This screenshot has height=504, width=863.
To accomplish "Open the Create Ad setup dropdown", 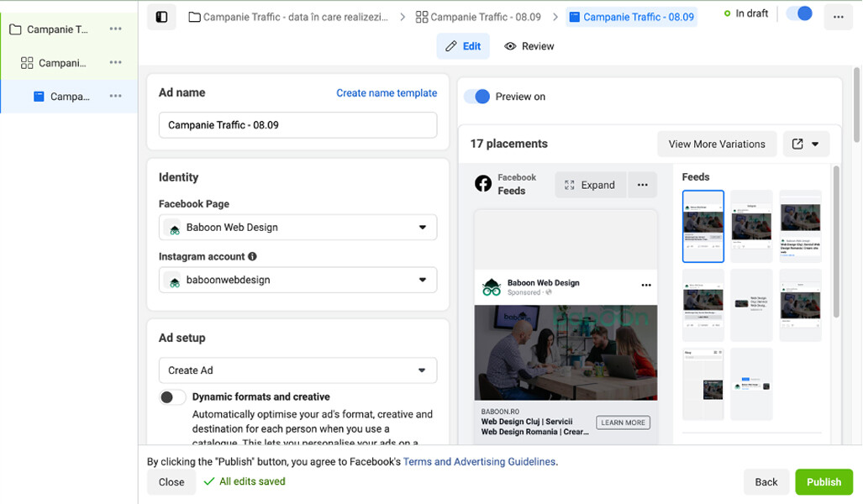I will point(297,370).
